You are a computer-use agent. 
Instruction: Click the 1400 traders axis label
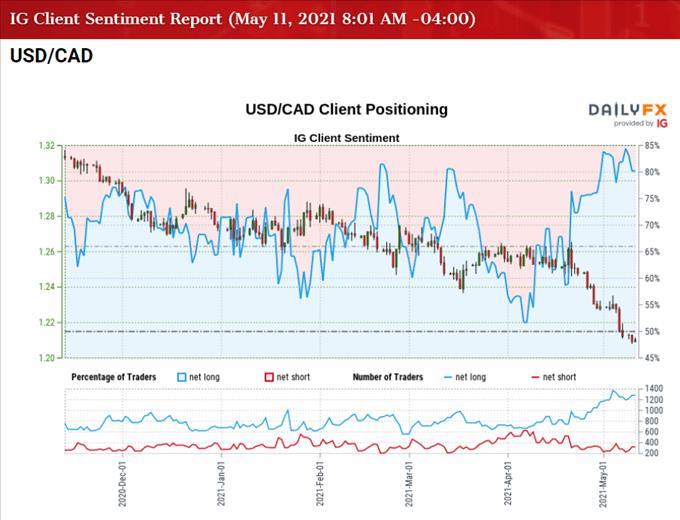point(654,387)
